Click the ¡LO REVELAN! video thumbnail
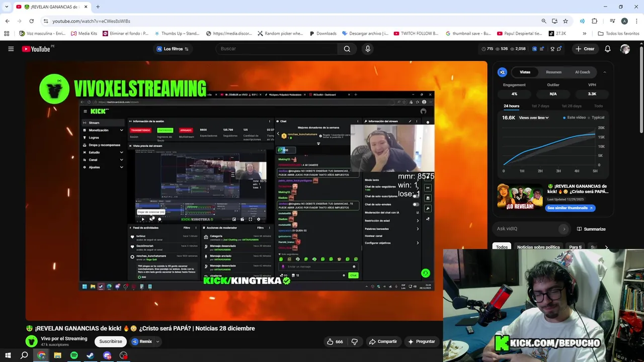Image resolution: width=644 pixels, height=362 pixels. (520, 197)
